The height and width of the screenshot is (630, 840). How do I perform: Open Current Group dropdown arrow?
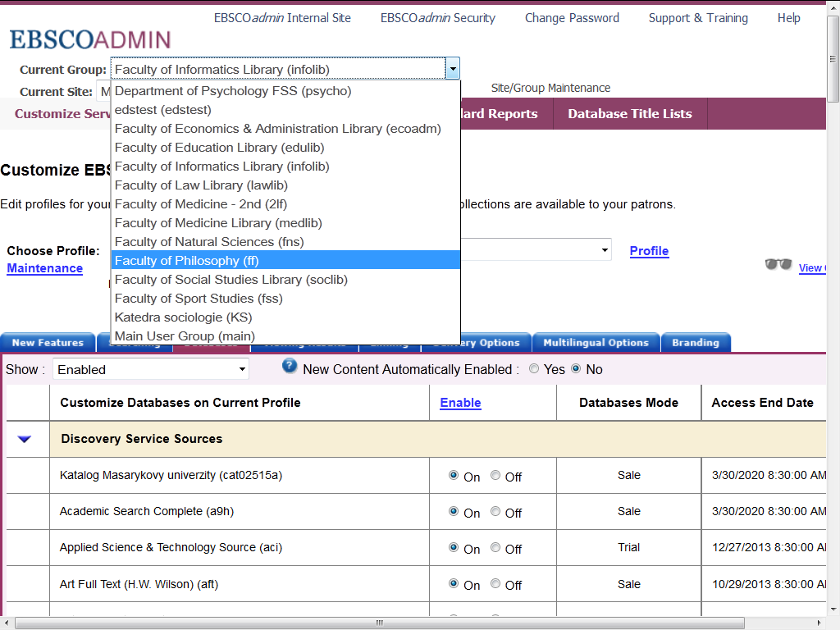453,69
